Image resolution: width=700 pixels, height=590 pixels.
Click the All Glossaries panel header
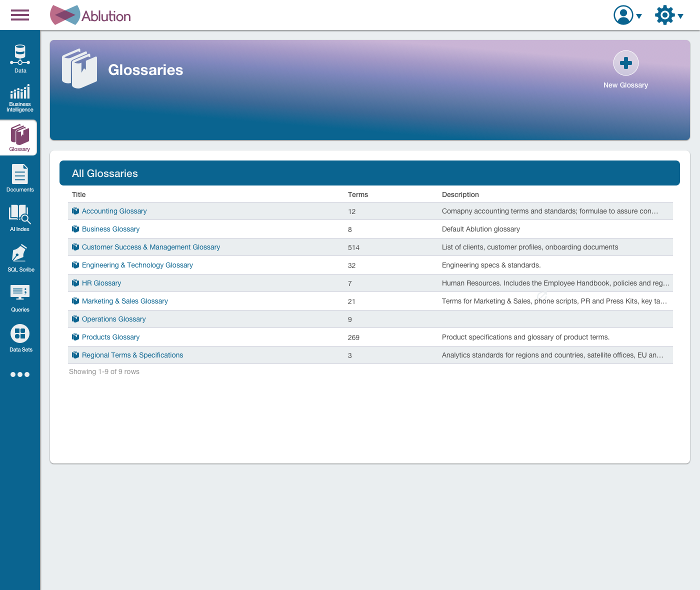coord(369,173)
